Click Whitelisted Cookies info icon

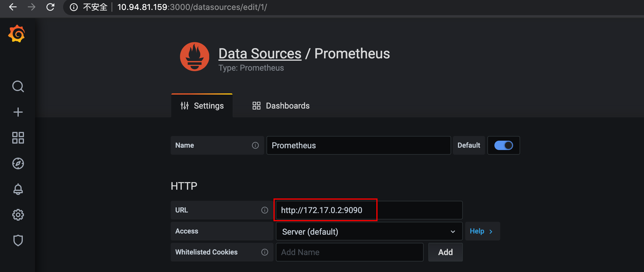pyautogui.click(x=265, y=252)
